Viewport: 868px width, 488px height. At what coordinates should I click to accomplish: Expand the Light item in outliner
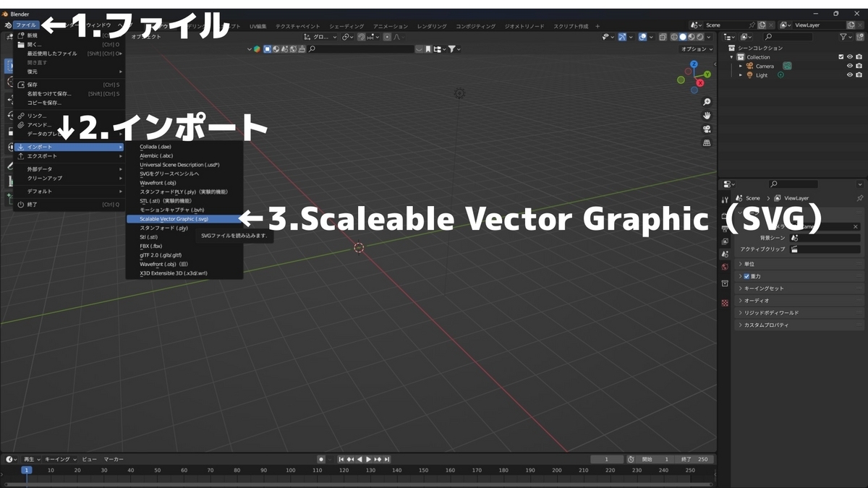pyautogui.click(x=741, y=75)
